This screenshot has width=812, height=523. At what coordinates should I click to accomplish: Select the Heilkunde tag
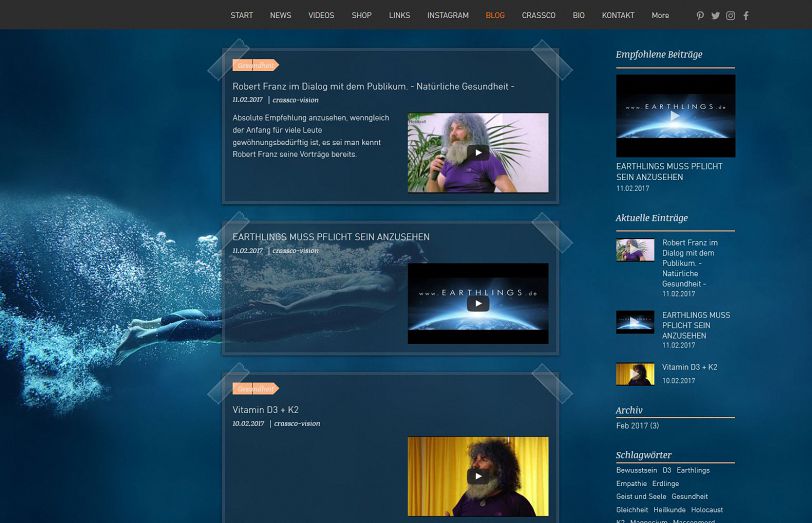[x=670, y=510]
